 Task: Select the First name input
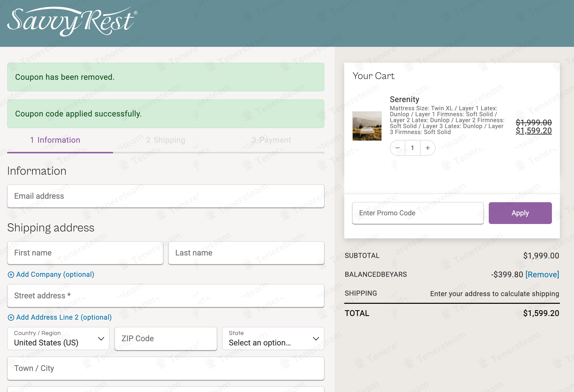click(x=85, y=253)
